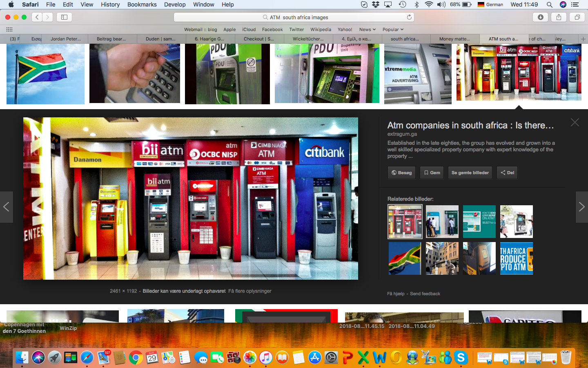Open the Få flere oplysninger link
Viewport: 588px width, 368px height.
tap(250, 291)
